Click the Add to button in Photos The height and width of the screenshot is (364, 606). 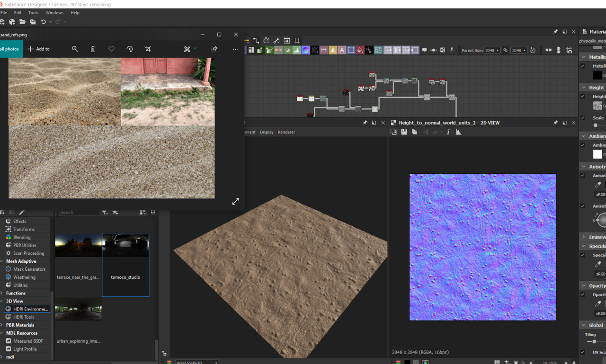38,49
